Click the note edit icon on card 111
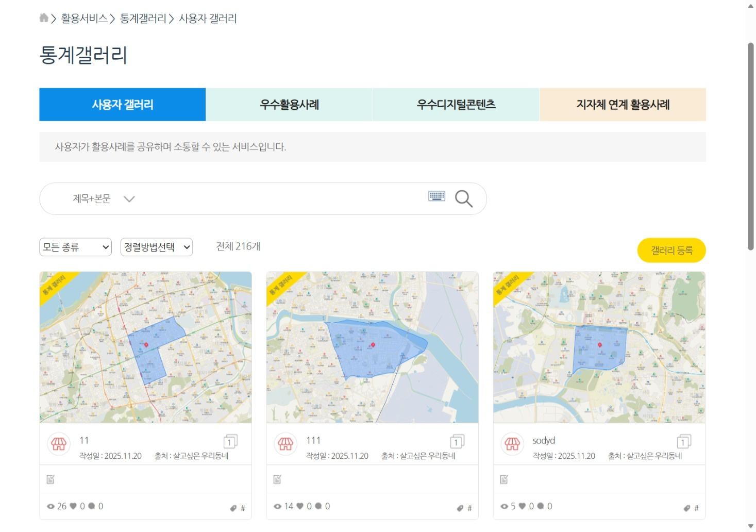Viewport: 756px width, 532px height. (277, 479)
